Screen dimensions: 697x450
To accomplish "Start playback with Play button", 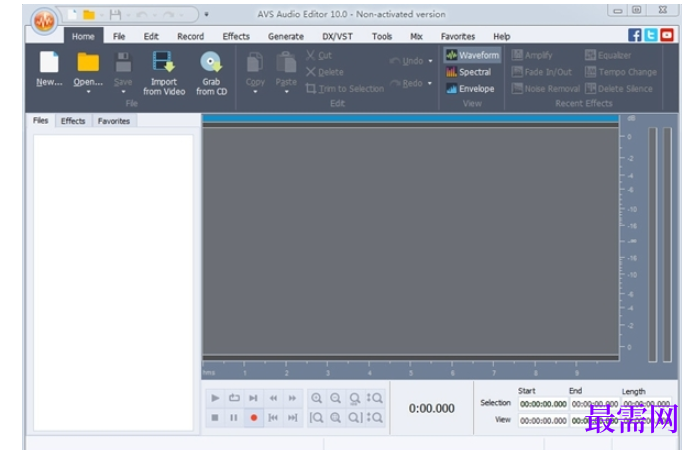I will coord(215,398).
